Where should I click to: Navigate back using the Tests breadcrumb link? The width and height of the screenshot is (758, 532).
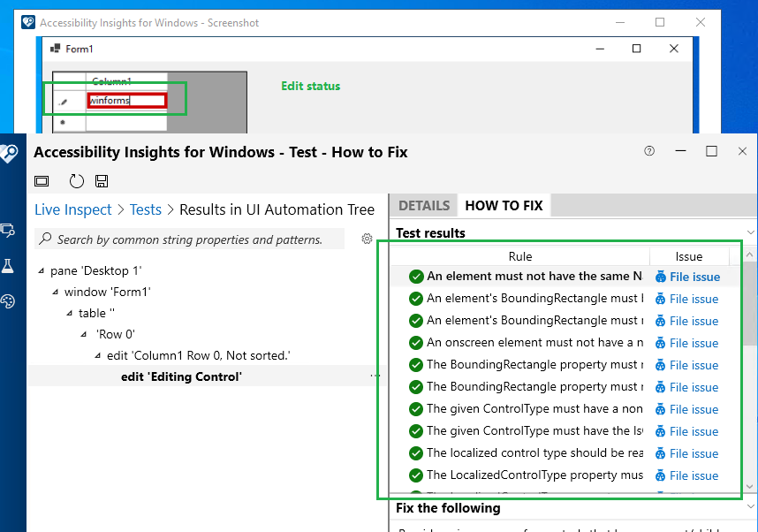coord(146,209)
